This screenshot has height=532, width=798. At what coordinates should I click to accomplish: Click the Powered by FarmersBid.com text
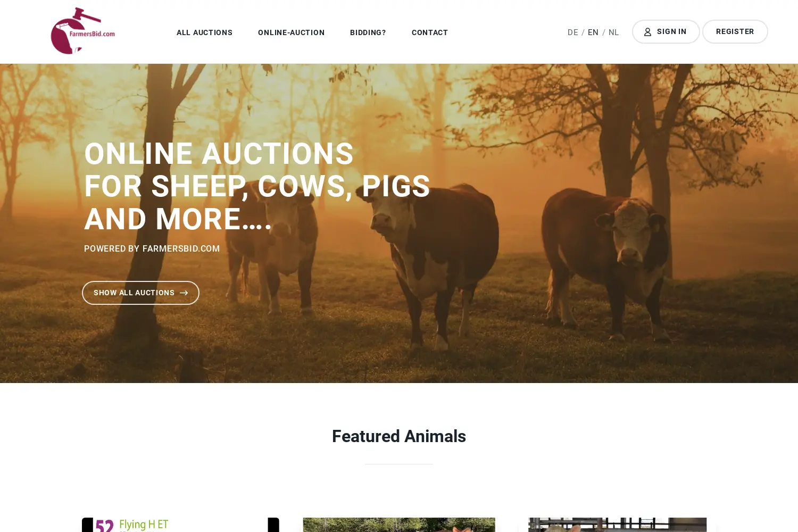[152, 249]
